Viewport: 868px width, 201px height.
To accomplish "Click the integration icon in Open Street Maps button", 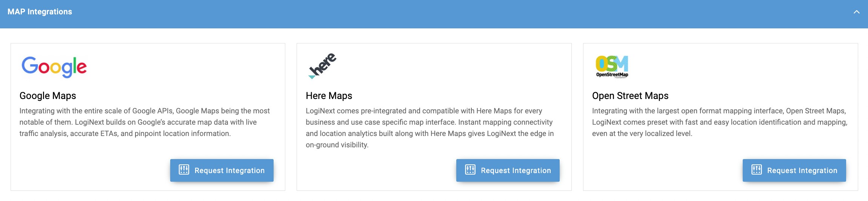I will pyautogui.click(x=756, y=170).
